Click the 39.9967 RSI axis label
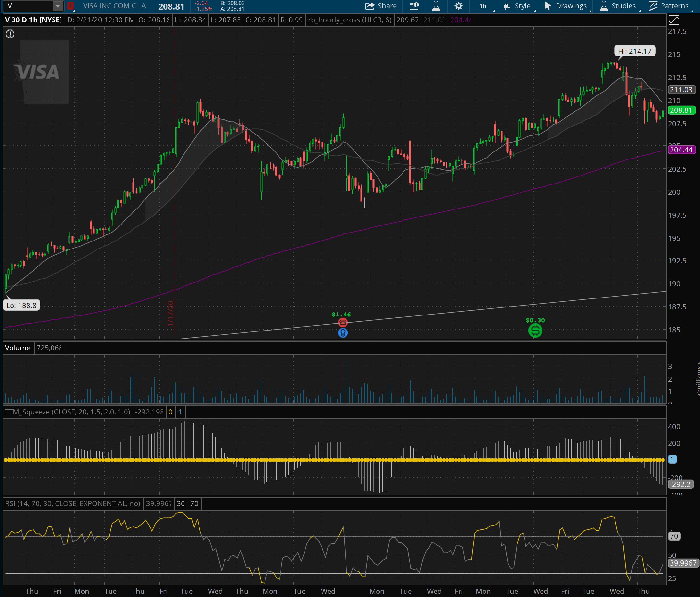 (x=683, y=563)
